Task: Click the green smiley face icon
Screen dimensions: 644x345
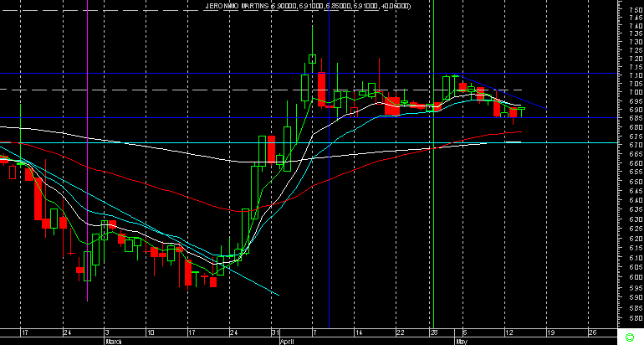Action: pyautogui.click(x=629, y=337)
